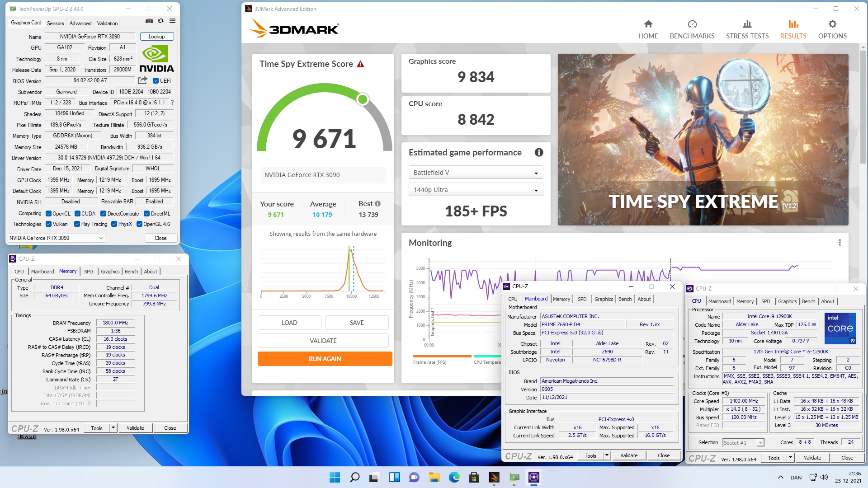
Task: Open Bench tab in the CPU-Z CPU window
Action: [808, 301]
